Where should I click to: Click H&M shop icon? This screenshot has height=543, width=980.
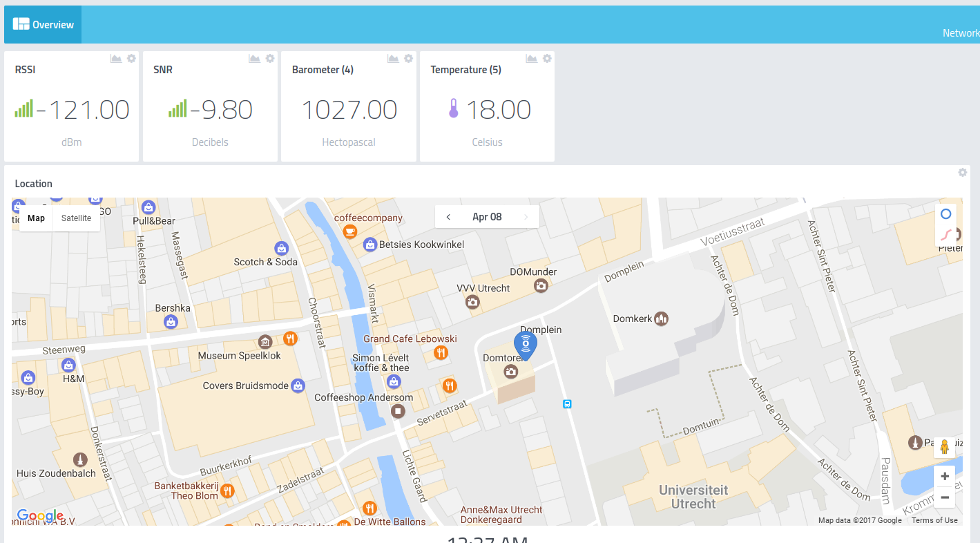pos(68,365)
